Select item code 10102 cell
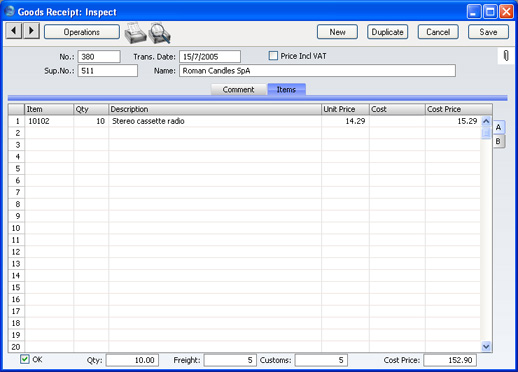This screenshot has width=518, height=372. [49, 121]
